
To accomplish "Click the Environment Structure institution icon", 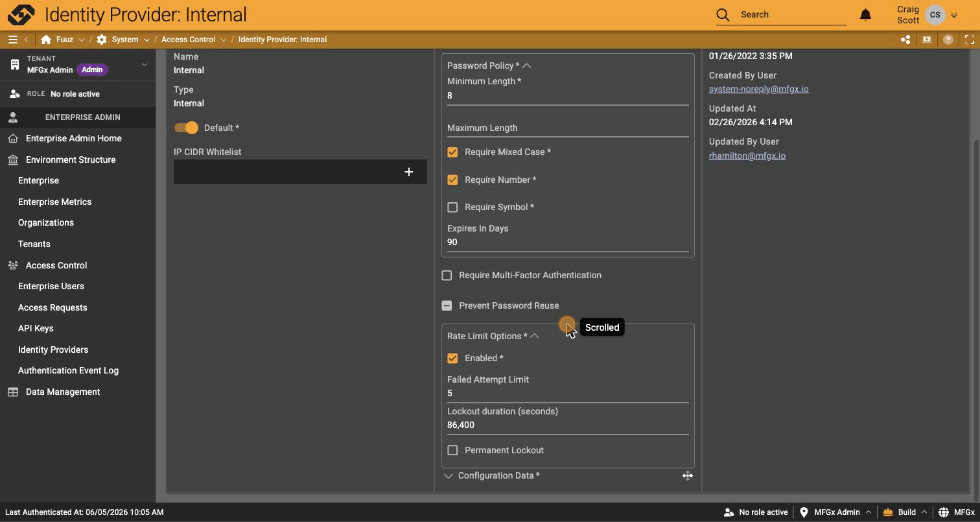I will pyautogui.click(x=13, y=160).
